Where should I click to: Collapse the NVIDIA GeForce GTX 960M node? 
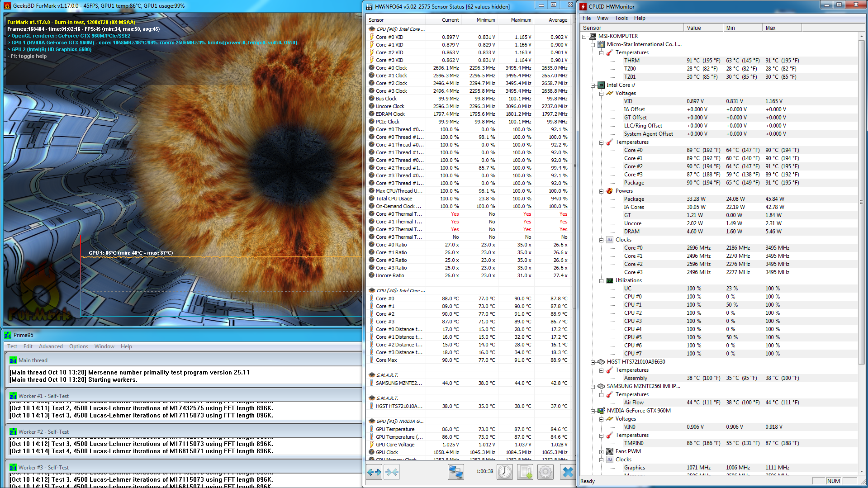(x=593, y=411)
